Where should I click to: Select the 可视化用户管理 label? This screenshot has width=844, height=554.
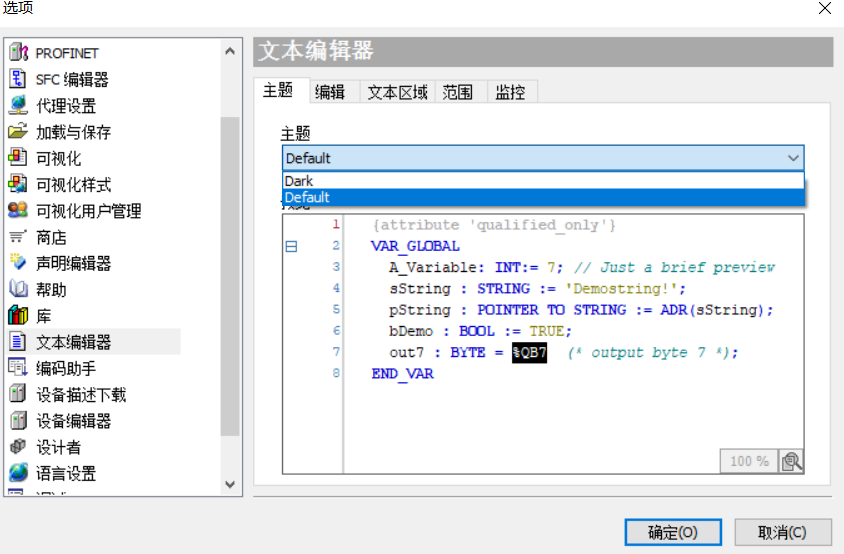89,211
